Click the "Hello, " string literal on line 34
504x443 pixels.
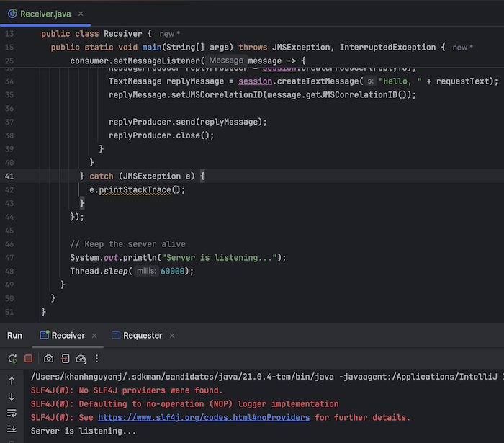tap(400, 81)
